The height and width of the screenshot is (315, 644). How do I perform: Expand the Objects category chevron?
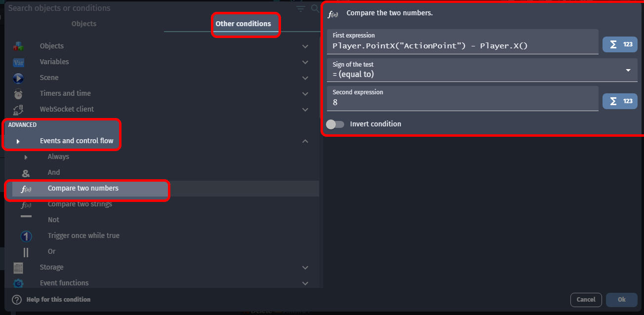click(x=305, y=46)
